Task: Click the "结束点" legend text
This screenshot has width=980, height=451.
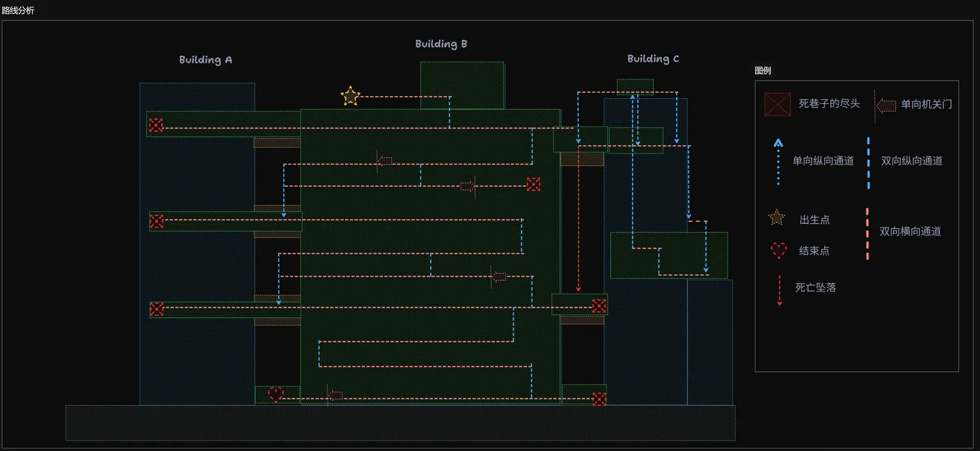Action: click(814, 250)
